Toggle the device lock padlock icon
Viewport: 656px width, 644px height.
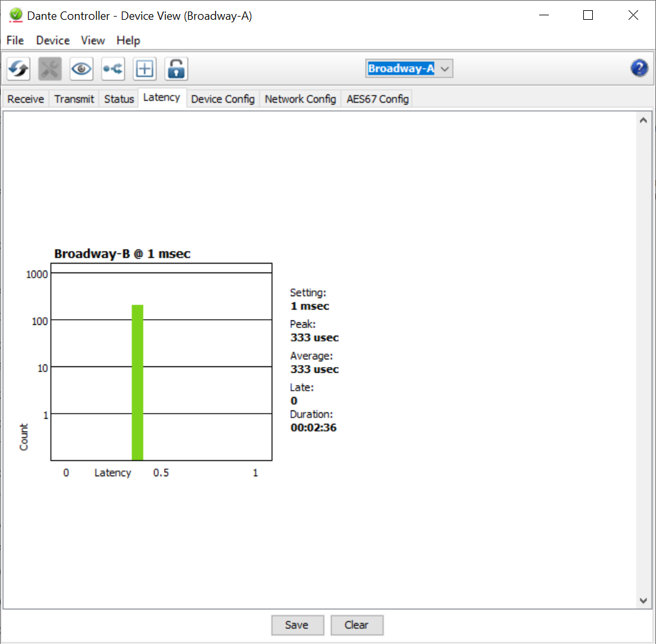(x=176, y=69)
